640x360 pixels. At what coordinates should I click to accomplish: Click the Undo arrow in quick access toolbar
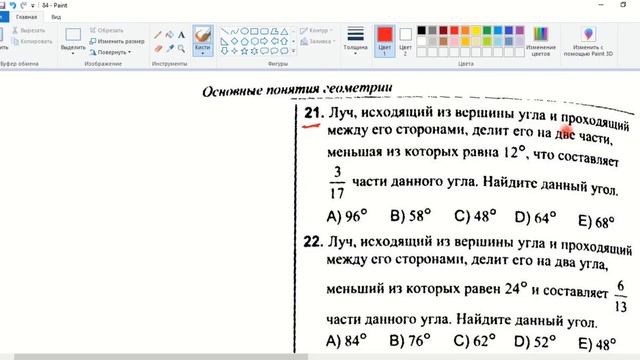point(13,5)
